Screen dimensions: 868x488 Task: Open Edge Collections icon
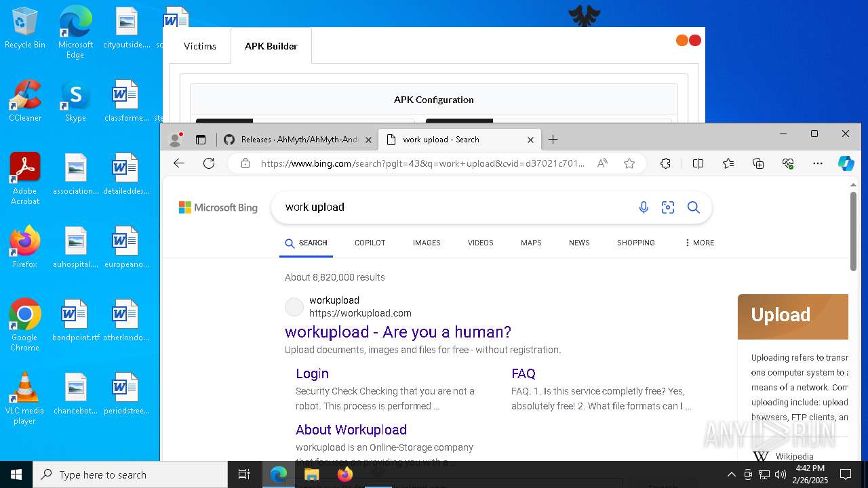[758, 163]
